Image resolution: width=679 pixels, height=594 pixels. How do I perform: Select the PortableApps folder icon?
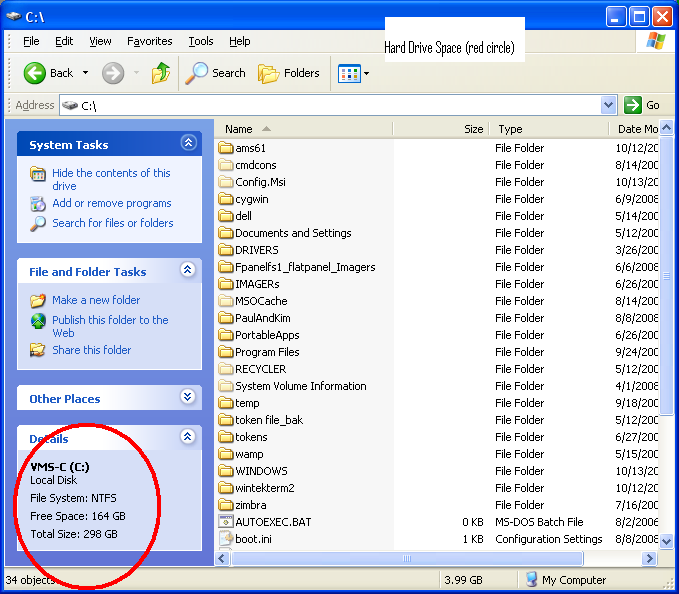click(226, 335)
